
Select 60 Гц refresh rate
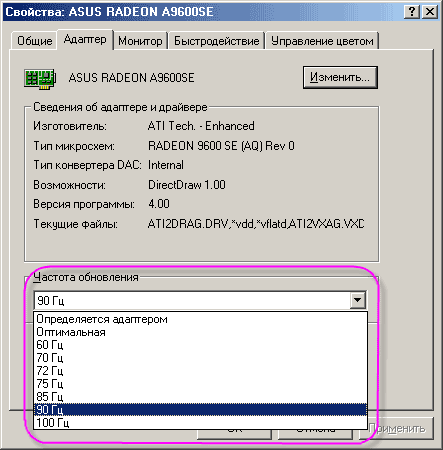[x=200, y=345]
